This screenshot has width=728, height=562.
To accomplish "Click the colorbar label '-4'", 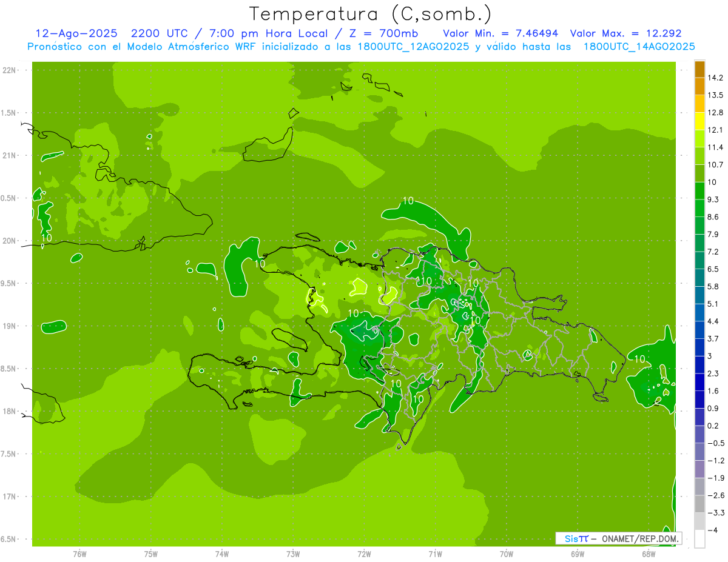I will pyautogui.click(x=713, y=530).
